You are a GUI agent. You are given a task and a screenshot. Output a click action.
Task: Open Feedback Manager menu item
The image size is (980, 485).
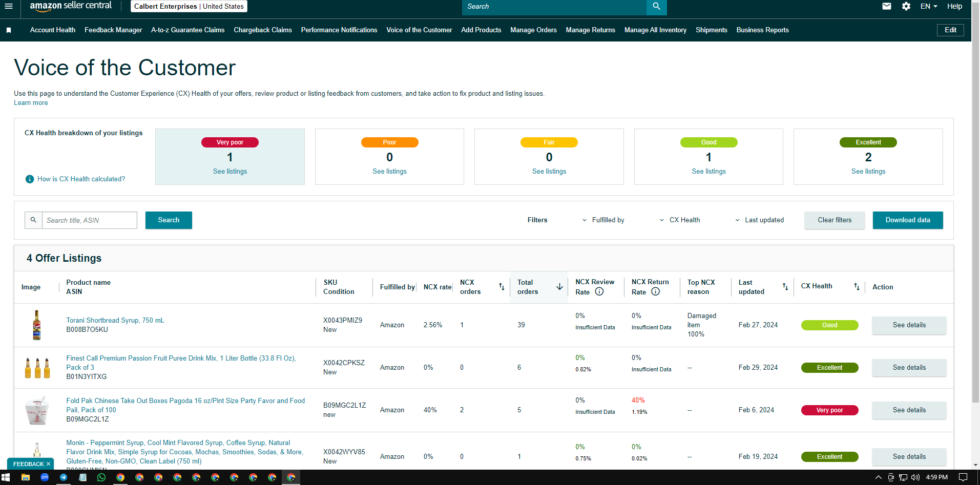click(x=113, y=30)
